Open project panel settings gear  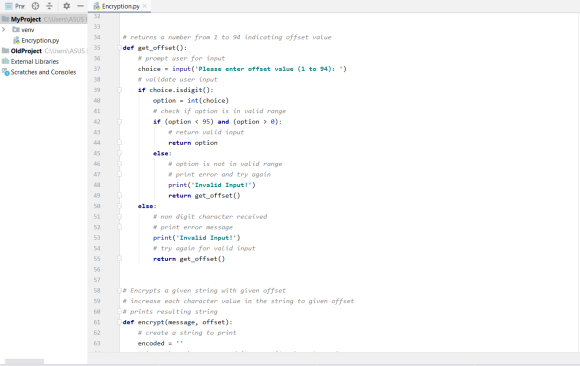tap(66, 6)
